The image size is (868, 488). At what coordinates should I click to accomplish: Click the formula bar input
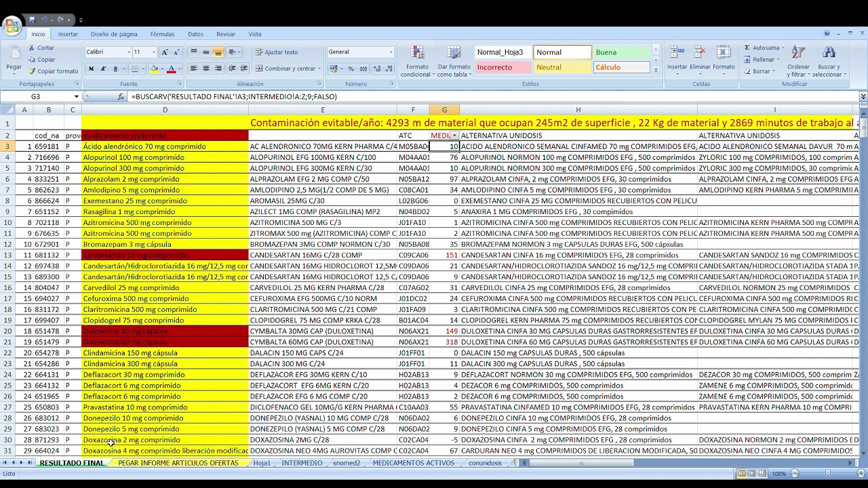(494, 97)
